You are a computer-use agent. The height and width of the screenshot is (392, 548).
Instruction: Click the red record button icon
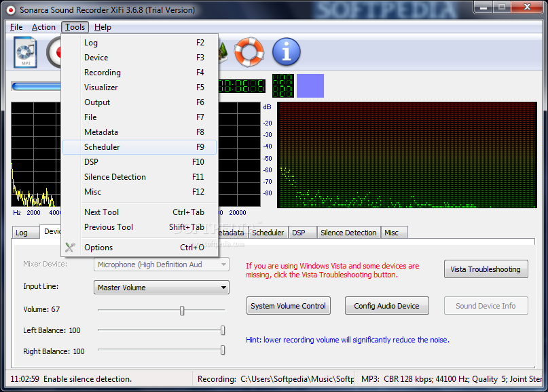point(54,52)
